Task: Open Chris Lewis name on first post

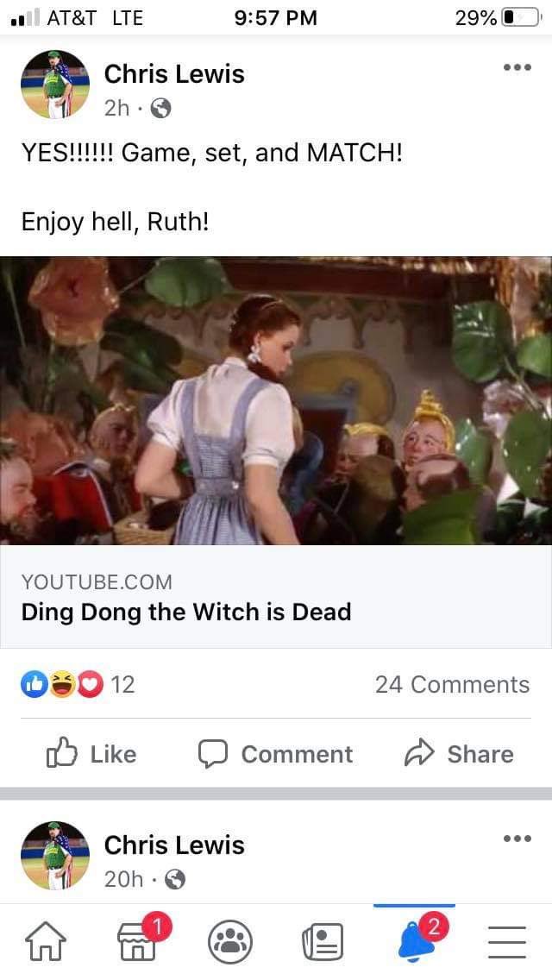Action: [173, 73]
